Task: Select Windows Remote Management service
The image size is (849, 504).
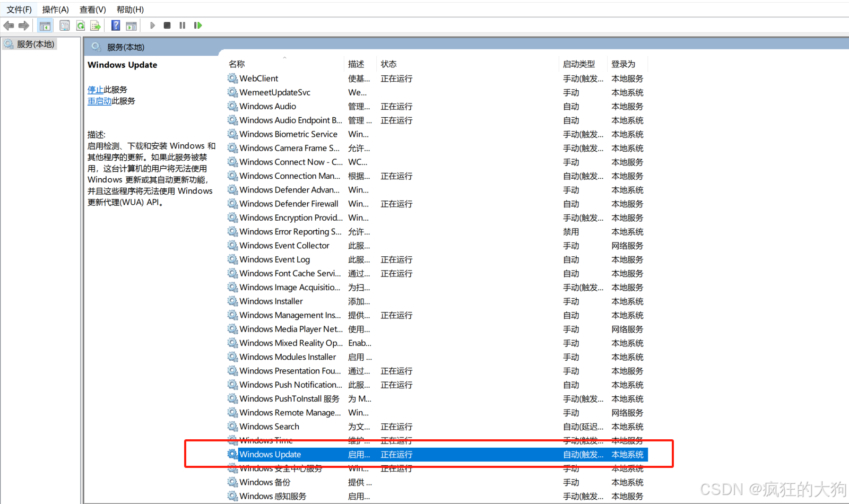Action: [437, 413]
